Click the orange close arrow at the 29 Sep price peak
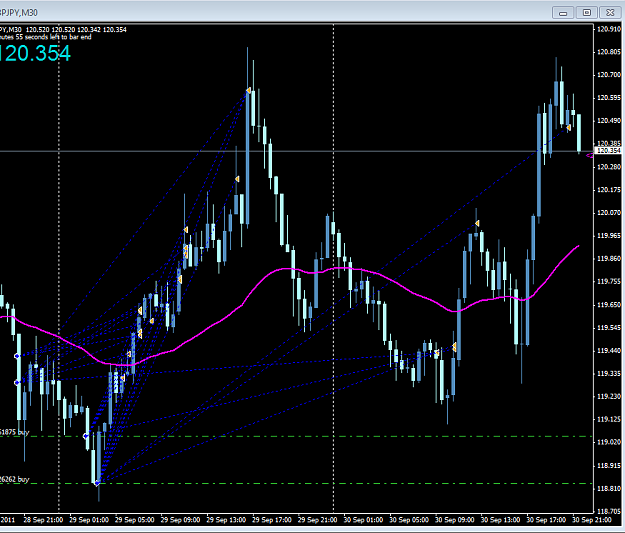This screenshot has width=625, height=533. coord(248,90)
